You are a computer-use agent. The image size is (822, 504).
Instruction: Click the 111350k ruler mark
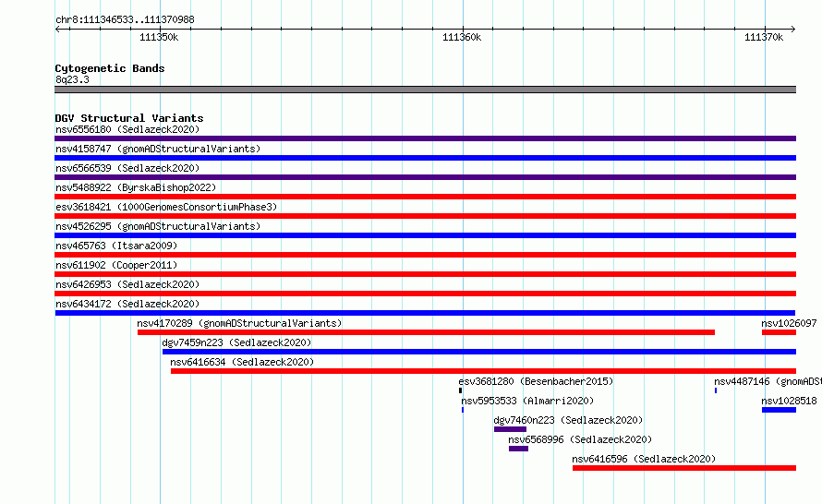click(x=159, y=37)
